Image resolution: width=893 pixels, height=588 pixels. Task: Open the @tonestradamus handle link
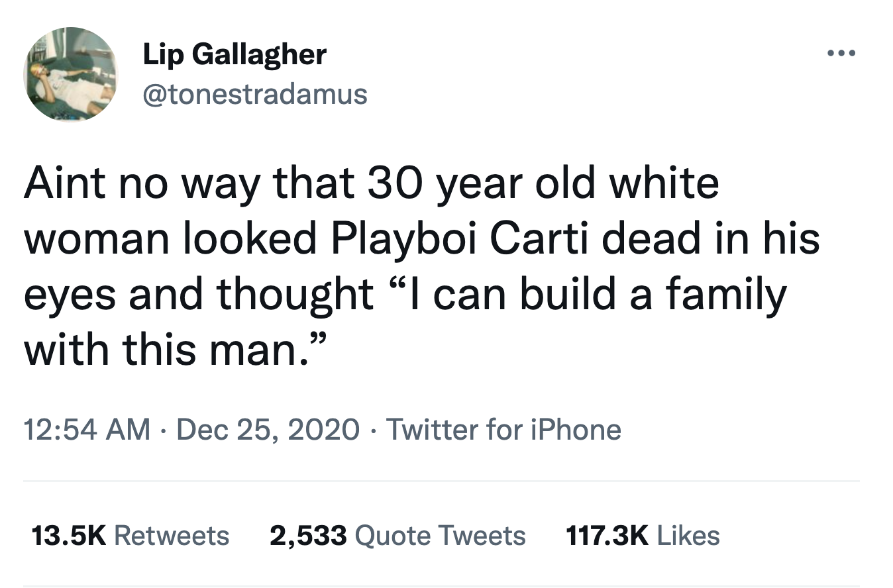coord(255,95)
